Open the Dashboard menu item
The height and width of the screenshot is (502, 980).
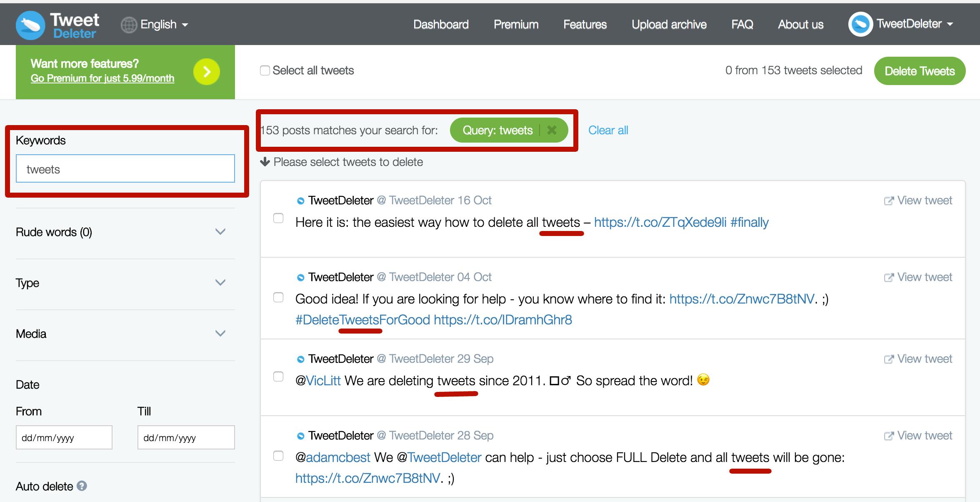[x=441, y=25]
